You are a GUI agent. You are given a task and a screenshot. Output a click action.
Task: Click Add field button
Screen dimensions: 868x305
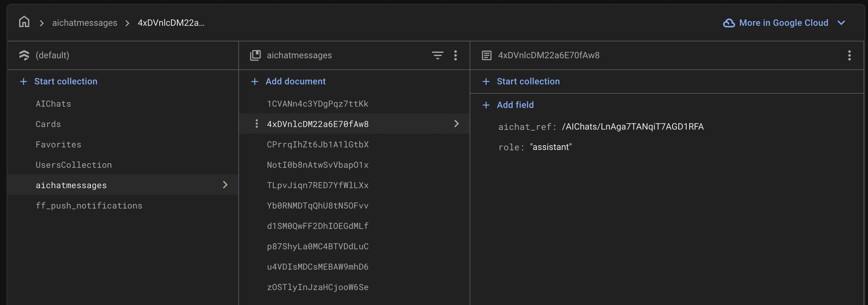(515, 105)
